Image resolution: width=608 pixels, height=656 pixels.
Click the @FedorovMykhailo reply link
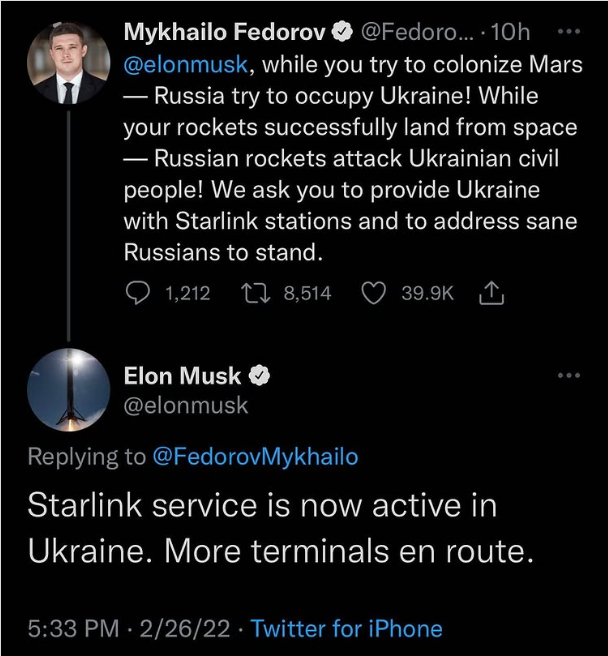click(255, 457)
